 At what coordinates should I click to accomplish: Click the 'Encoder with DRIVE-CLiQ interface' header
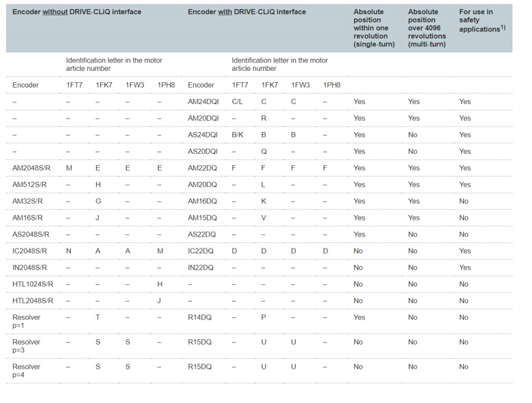click(247, 12)
